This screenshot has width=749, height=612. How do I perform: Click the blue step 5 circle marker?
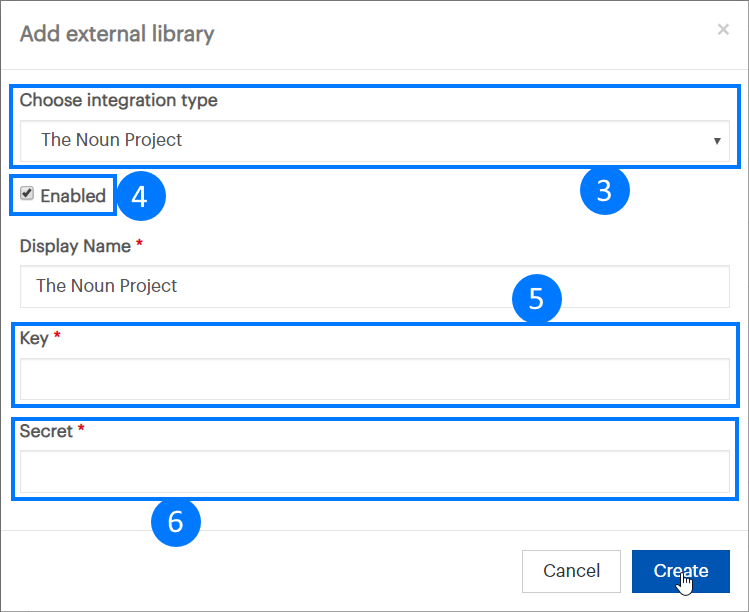[536, 299]
